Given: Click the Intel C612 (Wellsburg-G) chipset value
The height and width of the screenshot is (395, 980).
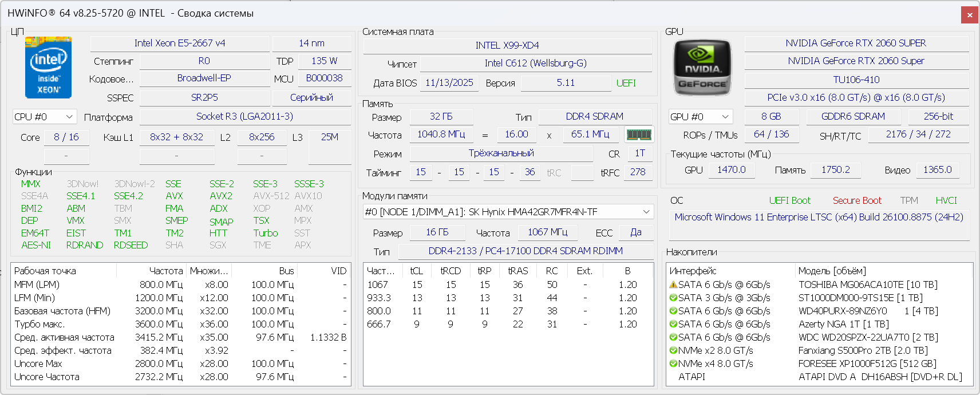Looking at the screenshot, I should pos(536,63).
